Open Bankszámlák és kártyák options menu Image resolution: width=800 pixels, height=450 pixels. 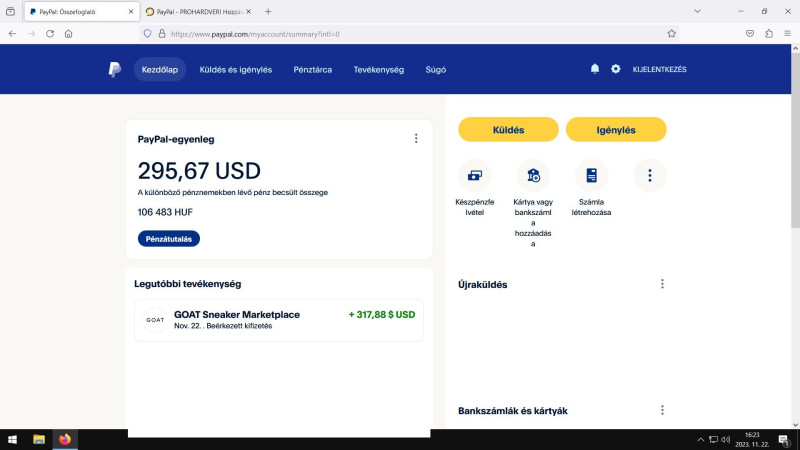tap(662, 410)
